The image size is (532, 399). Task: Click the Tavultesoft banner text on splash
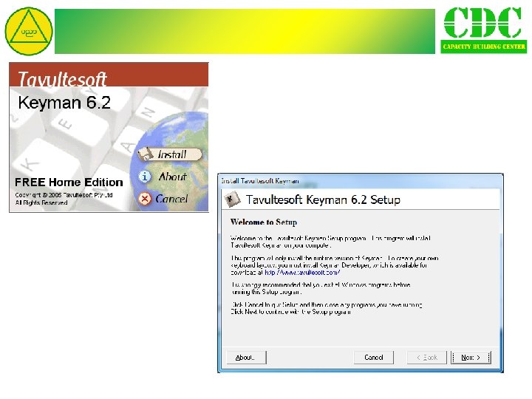[x=62, y=79]
